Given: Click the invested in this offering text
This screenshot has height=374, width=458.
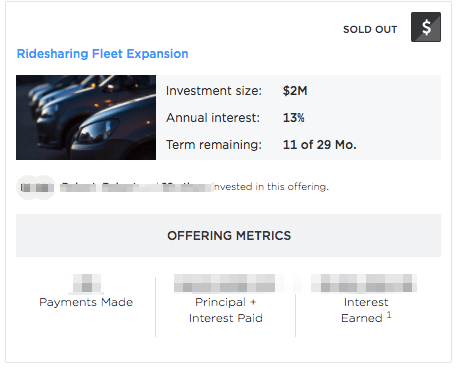Looking at the screenshot, I should point(271,187).
